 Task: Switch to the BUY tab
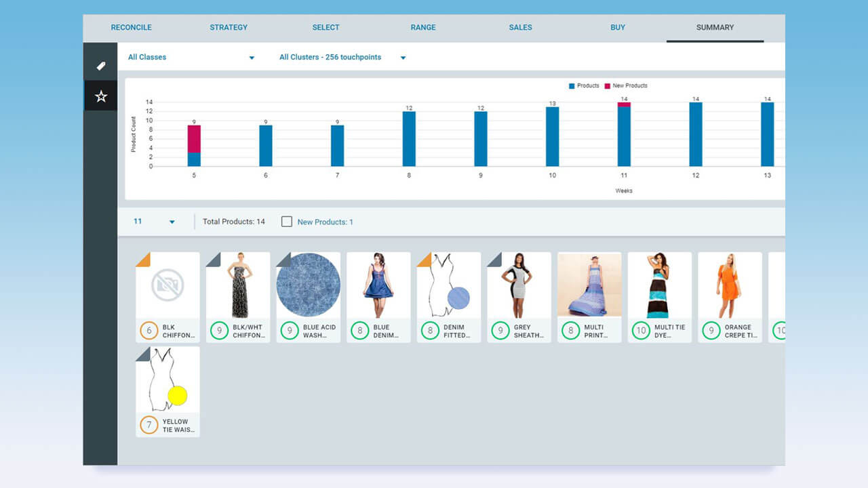tap(618, 28)
